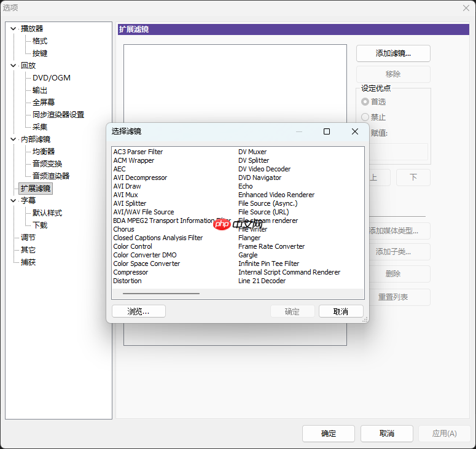Open 默认样式 subtitle settings
Image resolution: width=476 pixels, height=449 pixels.
tap(47, 213)
